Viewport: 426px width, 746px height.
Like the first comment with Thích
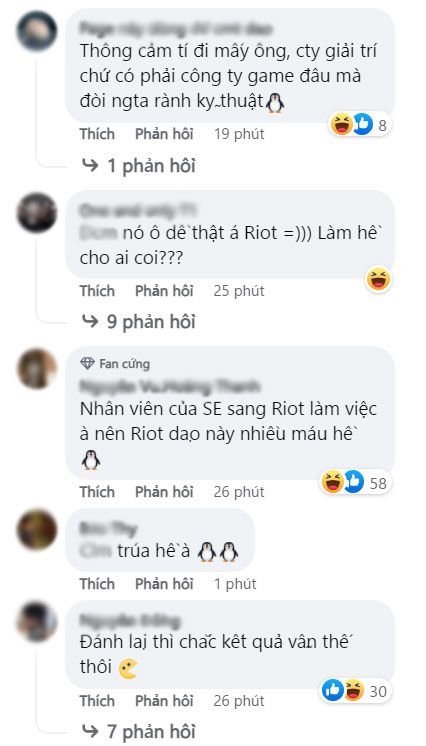[x=97, y=134]
